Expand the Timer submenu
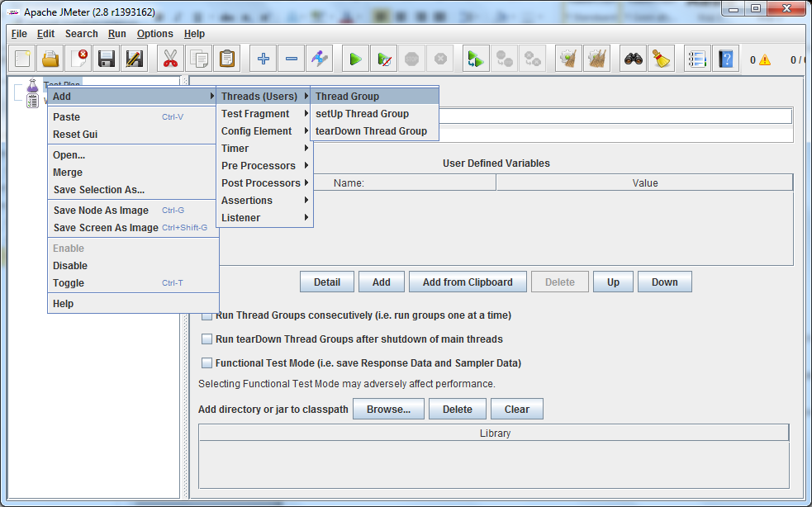 tap(264, 149)
